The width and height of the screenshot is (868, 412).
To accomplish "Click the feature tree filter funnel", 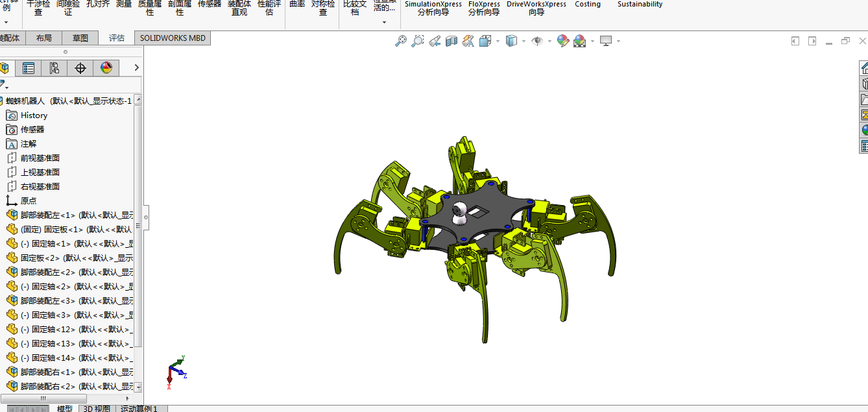I will [3, 85].
